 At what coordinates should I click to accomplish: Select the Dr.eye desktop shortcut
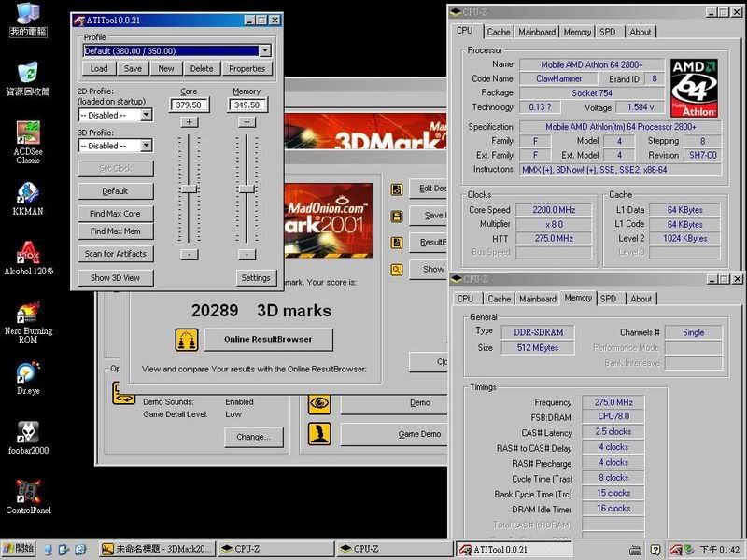28,379
